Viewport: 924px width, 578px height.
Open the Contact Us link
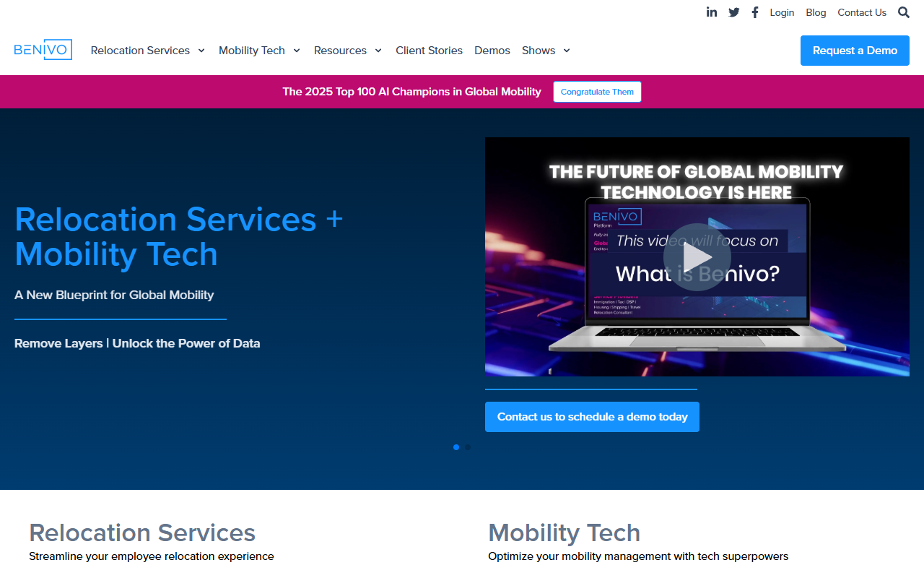(862, 12)
